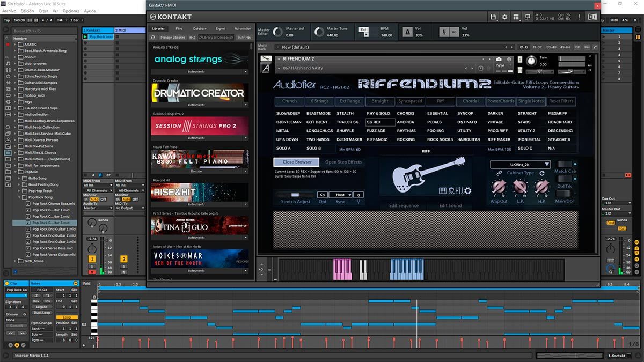644x362 pixels.
Task: Set track 1 Monitor to Off
Action: pyautogui.click(x=104, y=199)
